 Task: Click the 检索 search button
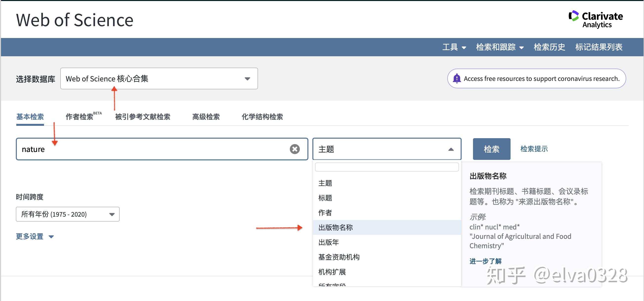[x=492, y=149]
